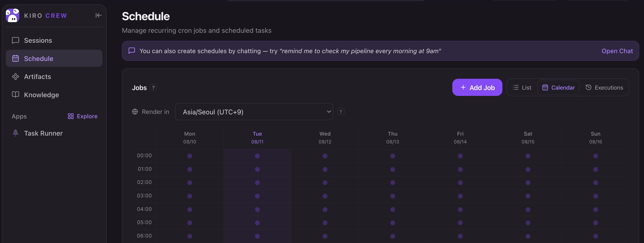
Task: Open the Asia/Seoul timezone dropdown
Action: coord(254,112)
